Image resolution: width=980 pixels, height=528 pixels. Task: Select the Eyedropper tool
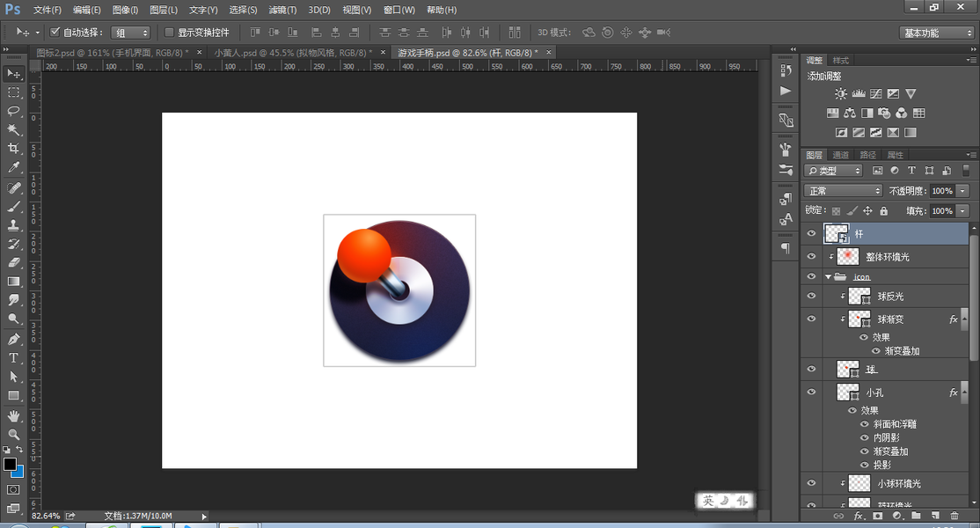(13, 167)
